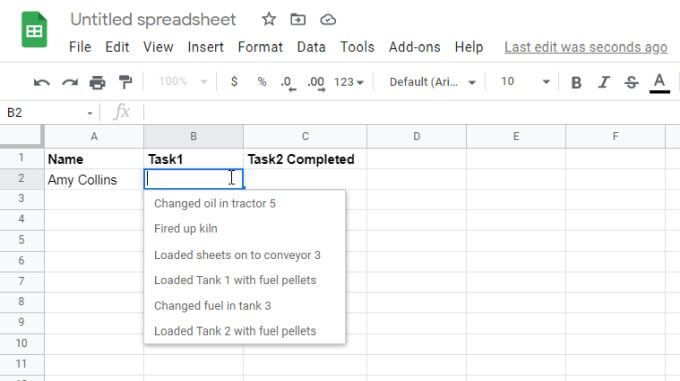Check cloud save status icon

tap(328, 20)
